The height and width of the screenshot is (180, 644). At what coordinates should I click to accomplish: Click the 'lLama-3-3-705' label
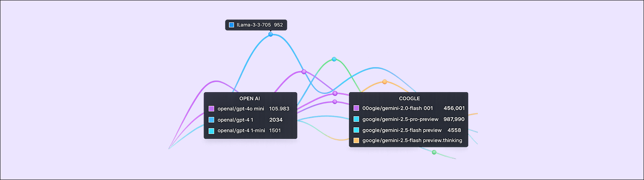(254, 25)
